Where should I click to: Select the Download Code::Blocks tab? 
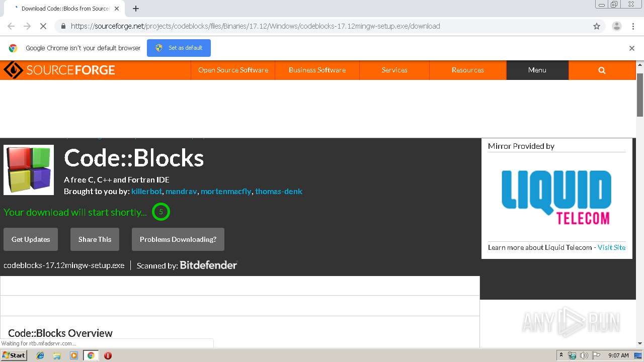tap(64, 9)
